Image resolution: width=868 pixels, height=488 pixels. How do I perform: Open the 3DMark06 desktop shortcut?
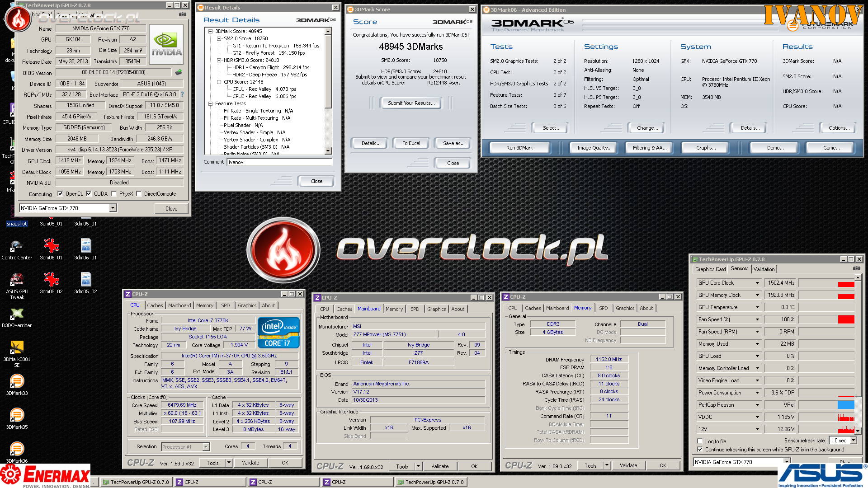click(x=17, y=453)
